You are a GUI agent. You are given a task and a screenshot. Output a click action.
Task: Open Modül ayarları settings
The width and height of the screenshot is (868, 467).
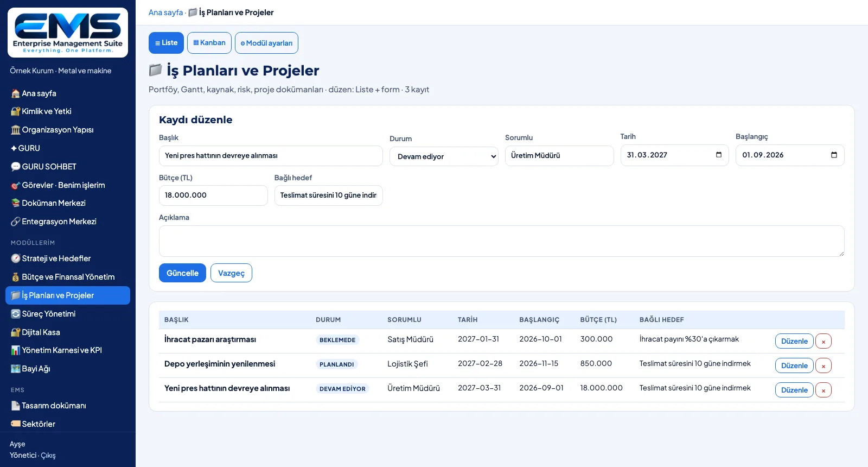266,43
